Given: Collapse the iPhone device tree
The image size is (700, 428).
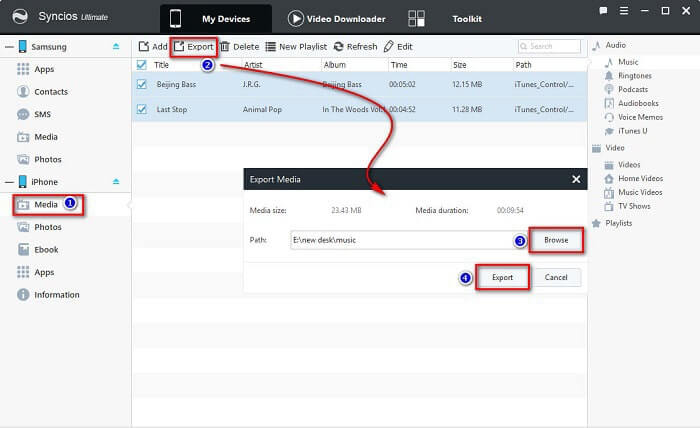Looking at the screenshot, I should pos(7,181).
